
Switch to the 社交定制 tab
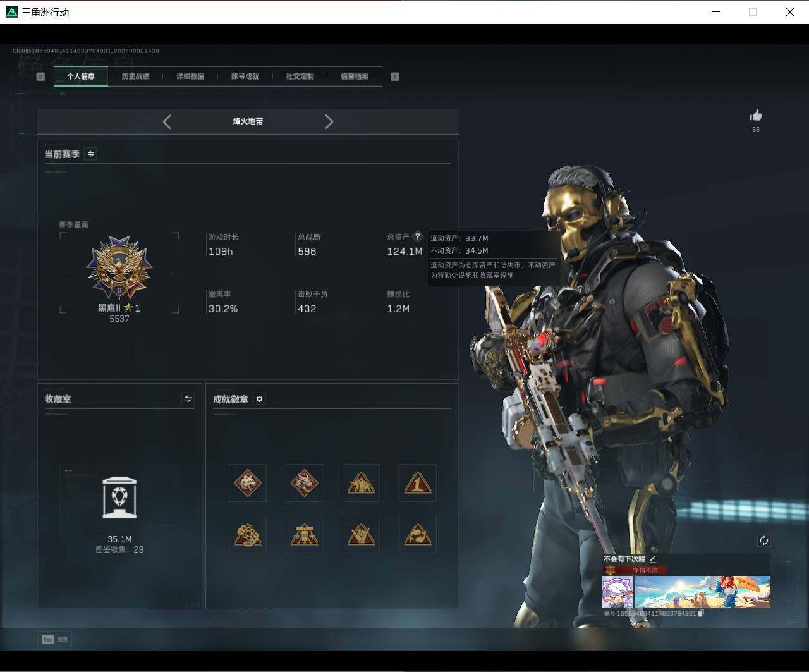click(x=300, y=76)
